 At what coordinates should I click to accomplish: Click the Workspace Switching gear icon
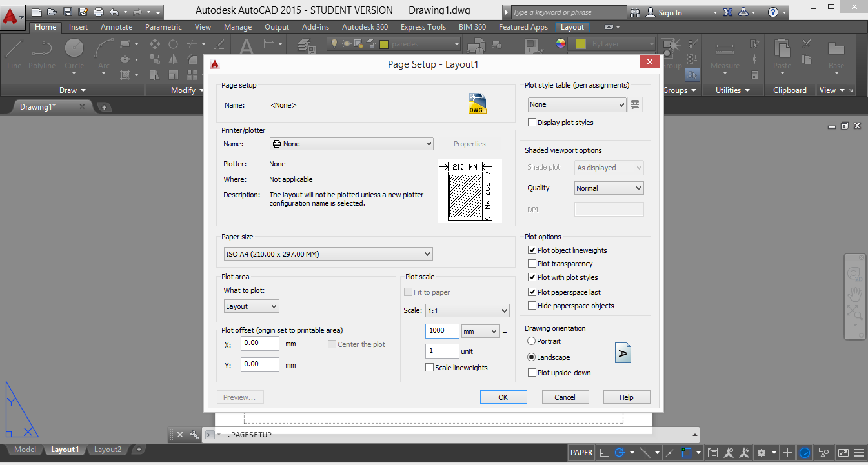762,453
